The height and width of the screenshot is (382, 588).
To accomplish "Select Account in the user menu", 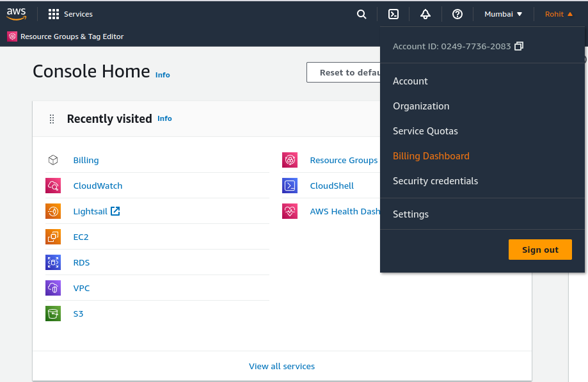I will coord(410,81).
